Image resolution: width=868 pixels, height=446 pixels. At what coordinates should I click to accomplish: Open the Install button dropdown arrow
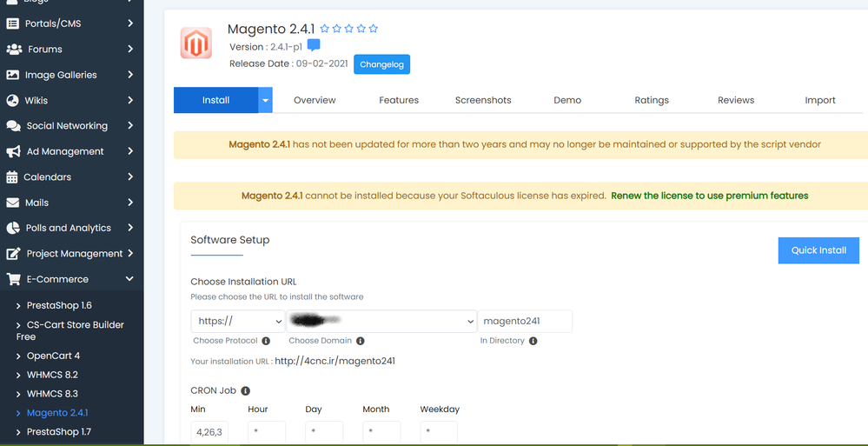(x=266, y=100)
